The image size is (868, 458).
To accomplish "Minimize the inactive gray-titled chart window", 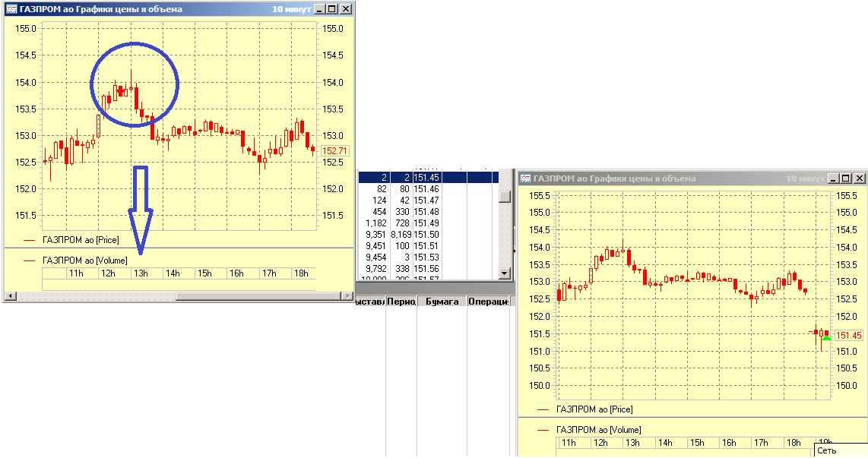I will (834, 178).
